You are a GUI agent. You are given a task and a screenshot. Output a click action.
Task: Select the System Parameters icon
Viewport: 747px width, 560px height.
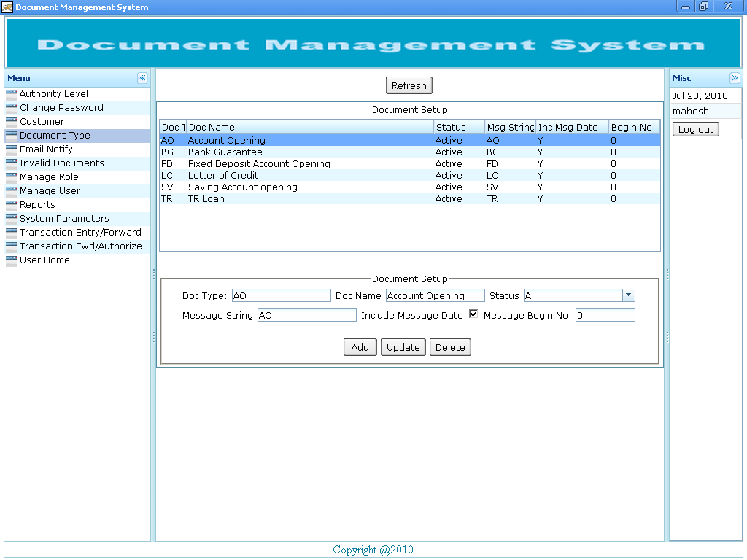[11, 218]
